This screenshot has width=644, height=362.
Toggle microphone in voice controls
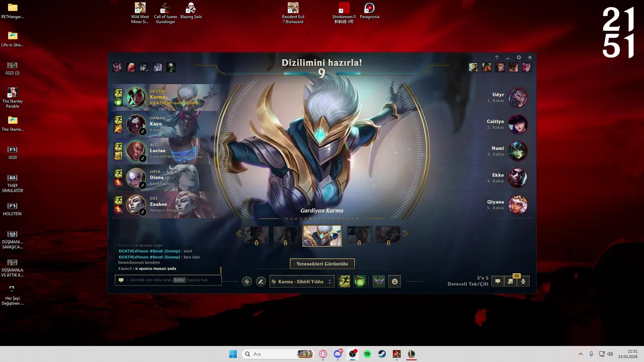pos(523,282)
